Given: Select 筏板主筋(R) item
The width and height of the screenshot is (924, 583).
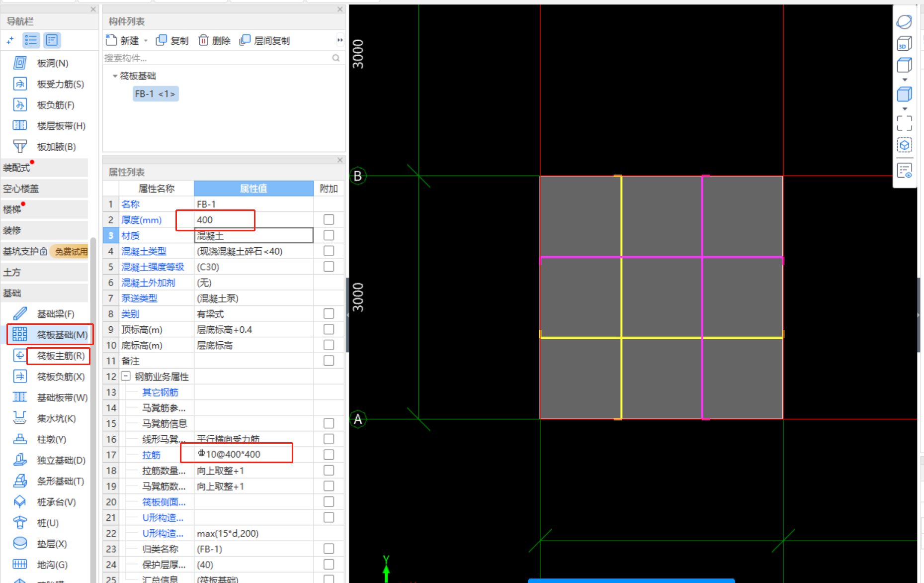Looking at the screenshot, I should [50, 356].
